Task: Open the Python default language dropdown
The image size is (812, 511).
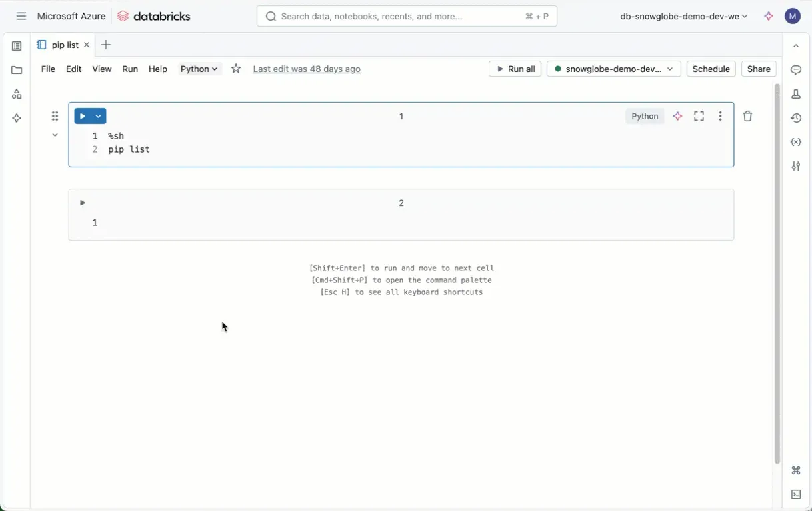Action: pyautogui.click(x=199, y=69)
